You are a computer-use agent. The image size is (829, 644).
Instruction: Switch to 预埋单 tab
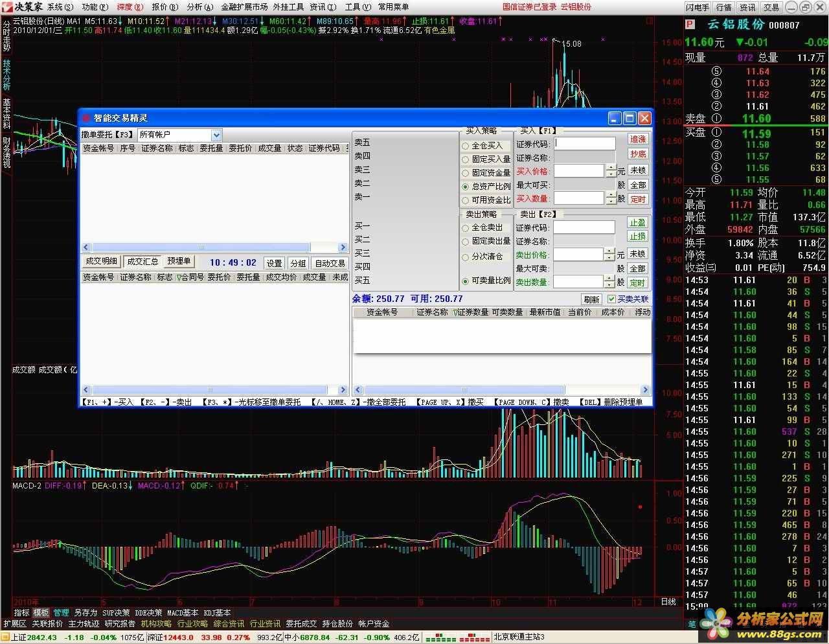[179, 261]
